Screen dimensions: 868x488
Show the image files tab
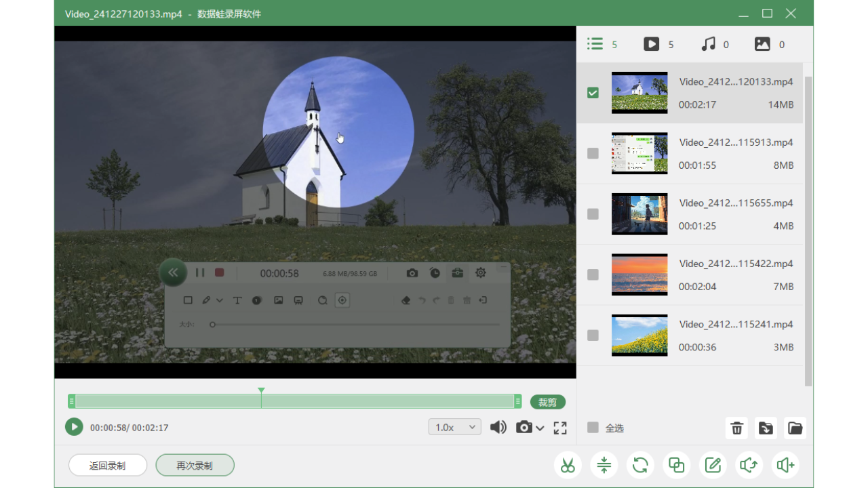pyautogui.click(x=763, y=44)
